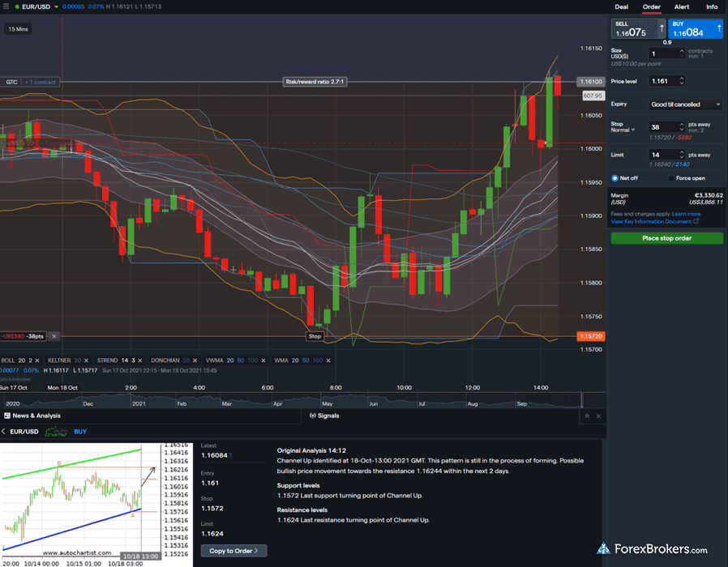The height and width of the screenshot is (567, 728).
Task: Close the bottom Signals panel
Action: 598,416
